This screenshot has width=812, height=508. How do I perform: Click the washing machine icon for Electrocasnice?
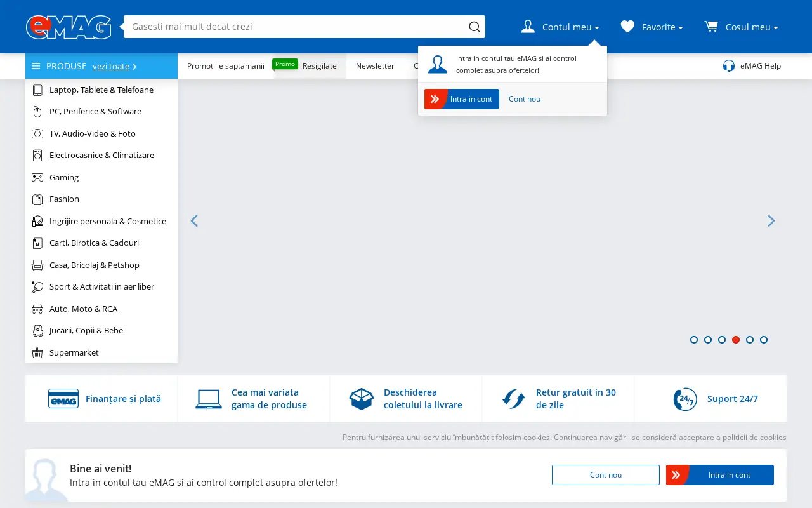point(37,156)
